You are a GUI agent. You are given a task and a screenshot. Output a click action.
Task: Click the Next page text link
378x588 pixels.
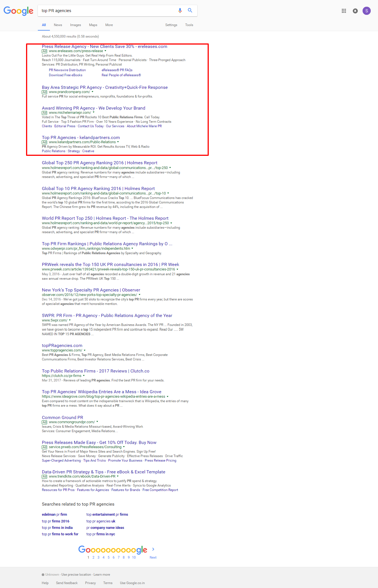pos(153,557)
